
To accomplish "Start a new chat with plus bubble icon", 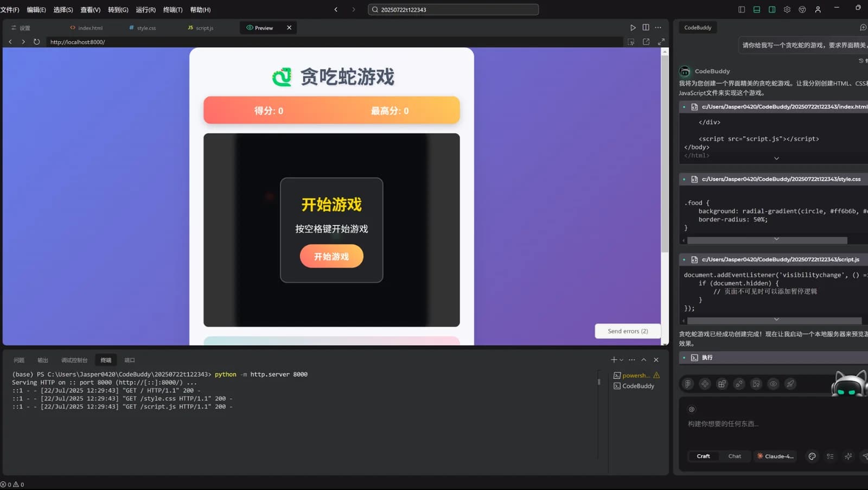I will (x=863, y=28).
